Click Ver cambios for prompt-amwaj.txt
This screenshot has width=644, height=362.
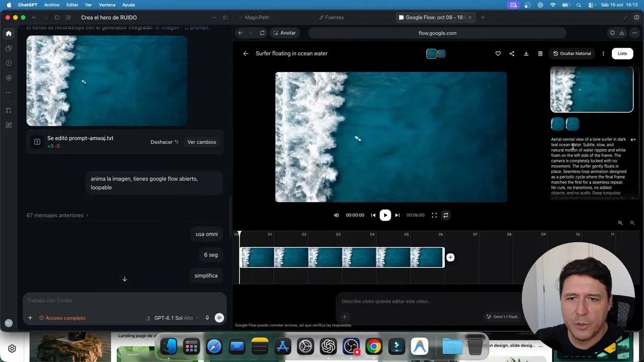(202, 142)
